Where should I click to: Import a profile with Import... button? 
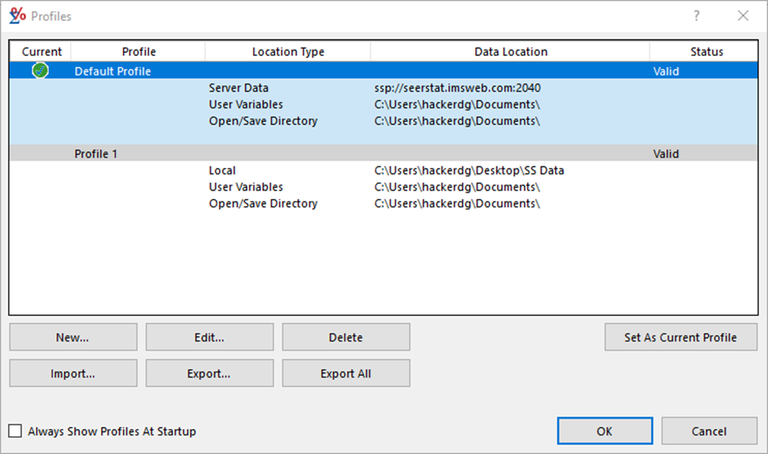[73, 373]
